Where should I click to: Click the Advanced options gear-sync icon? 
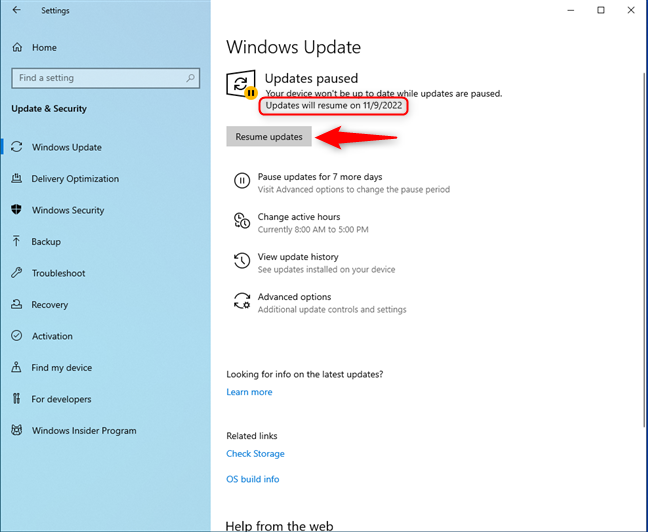242,301
